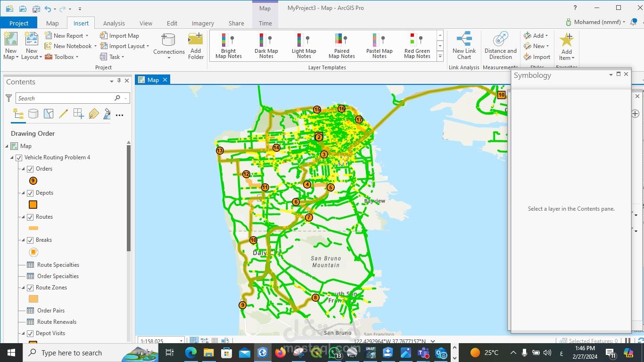Image resolution: width=644 pixels, height=362 pixels.
Task: Select Pastel Map Notes template
Action: [x=380, y=46]
